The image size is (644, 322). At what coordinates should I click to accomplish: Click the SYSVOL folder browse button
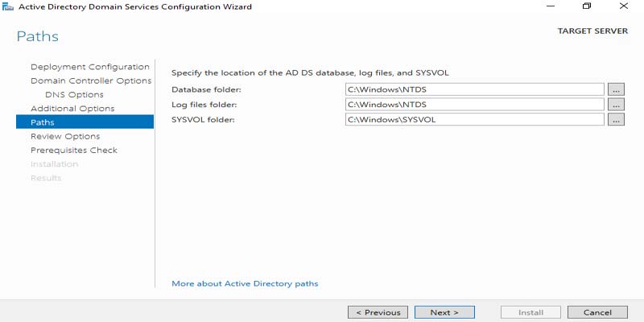click(x=616, y=120)
